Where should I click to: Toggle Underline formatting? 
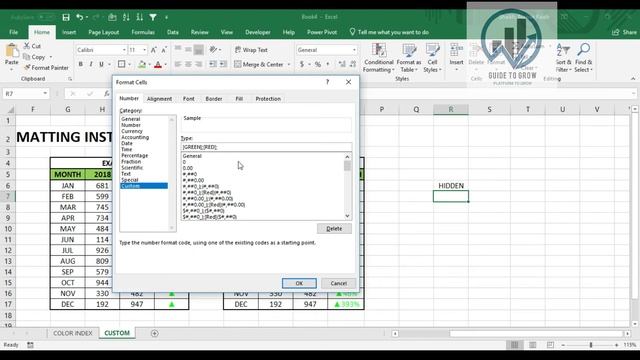pos(101,64)
